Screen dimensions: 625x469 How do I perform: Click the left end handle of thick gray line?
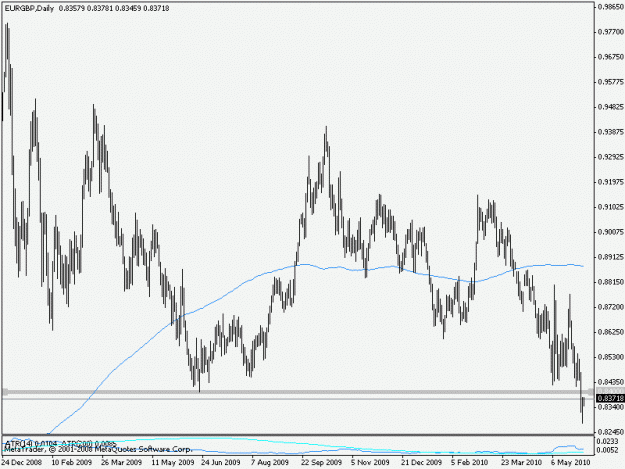pos(5,392)
